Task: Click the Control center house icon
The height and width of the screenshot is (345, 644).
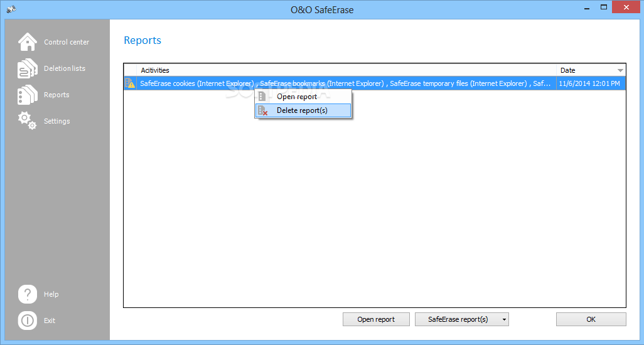Action: pos(28,42)
